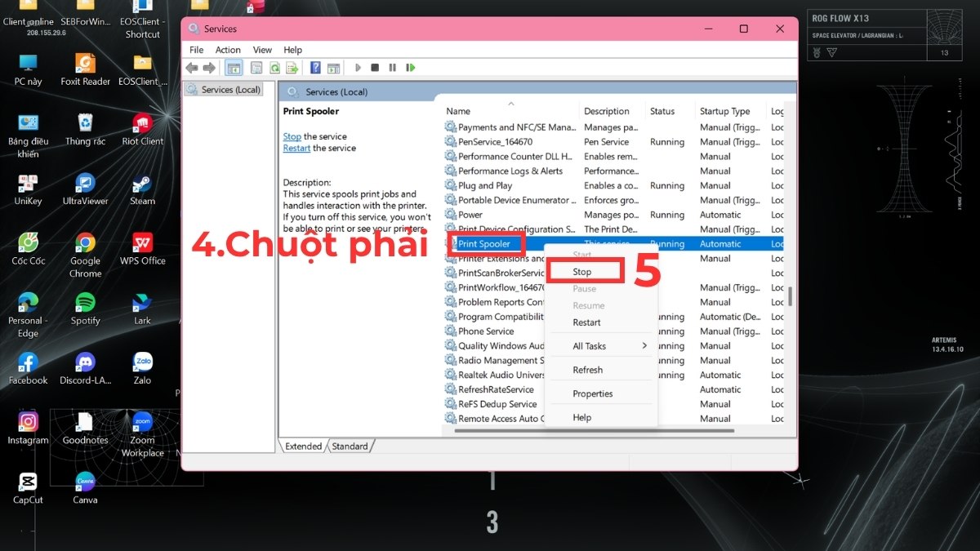Open the Zalo desktop icon
Image resolution: width=980 pixels, height=551 pixels.
pyautogui.click(x=142, y=367)
